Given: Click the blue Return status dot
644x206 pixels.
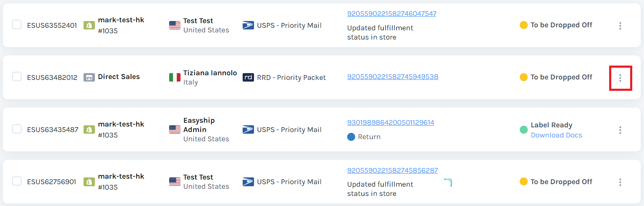Looking at the screenshot, I should pyautogui.click(x=351, y=137).
